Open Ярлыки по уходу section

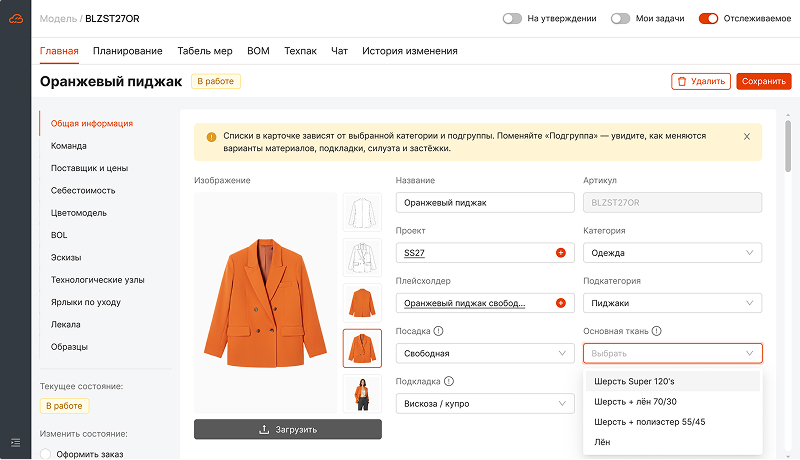pyautogui.click(x=86, y=302)
